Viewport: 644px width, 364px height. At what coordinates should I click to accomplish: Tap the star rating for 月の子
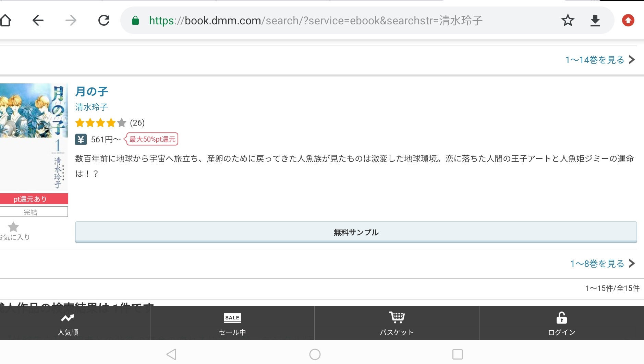[100, 122]
